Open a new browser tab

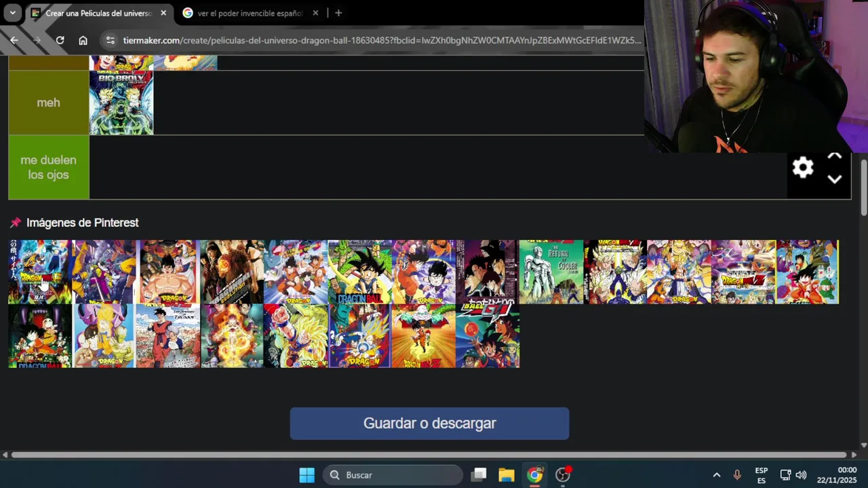[338, 13]
